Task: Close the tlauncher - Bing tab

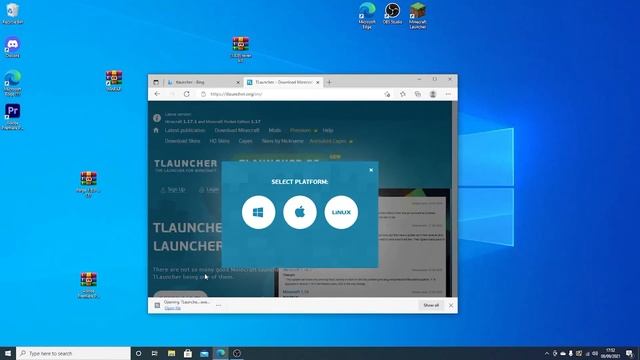Action: [238, 82]
